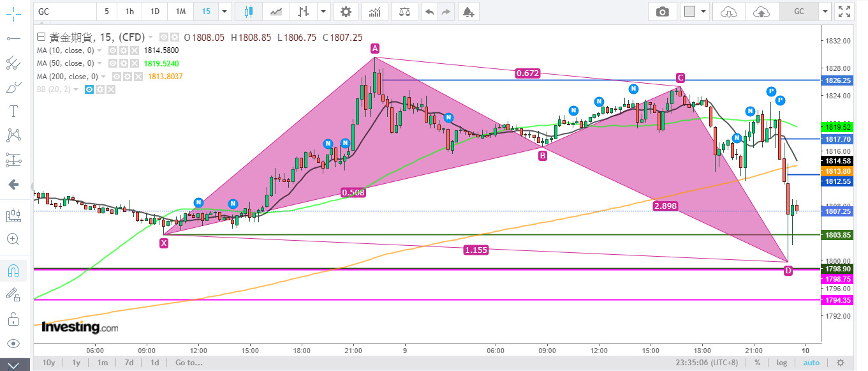
Task: Collapse the indicator legend box
Action: point(41,37)
